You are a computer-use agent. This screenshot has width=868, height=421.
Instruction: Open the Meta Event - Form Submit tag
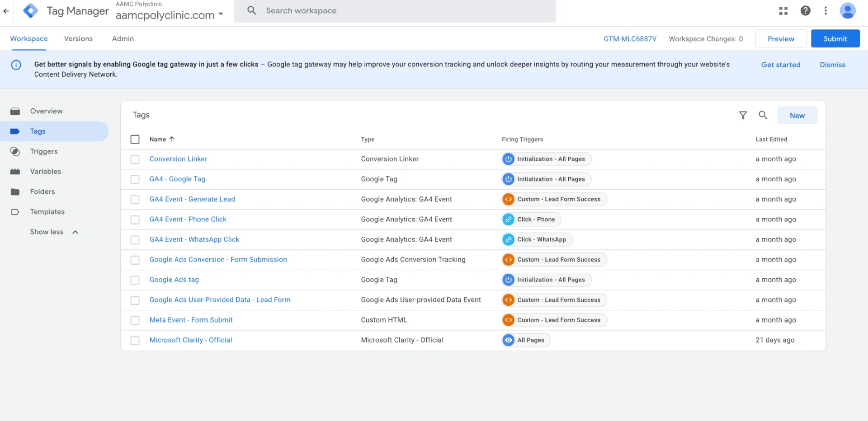tap(191, 320)
